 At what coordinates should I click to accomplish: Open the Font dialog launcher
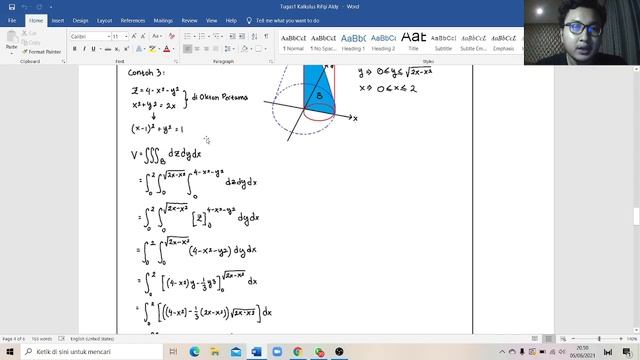pos(176,61)
